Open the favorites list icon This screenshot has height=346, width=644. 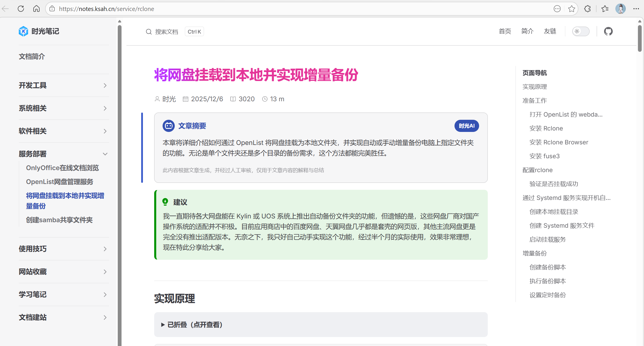coord(605,9)
